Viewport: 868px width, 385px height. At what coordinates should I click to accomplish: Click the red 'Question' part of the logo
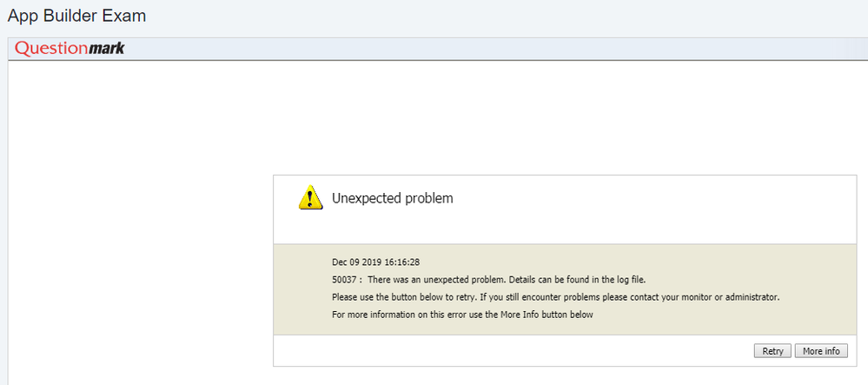point(51,49)
